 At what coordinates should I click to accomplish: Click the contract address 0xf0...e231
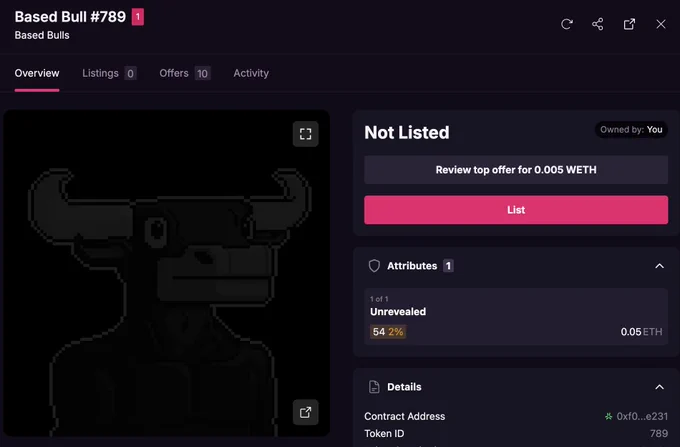tap(642, 416)
